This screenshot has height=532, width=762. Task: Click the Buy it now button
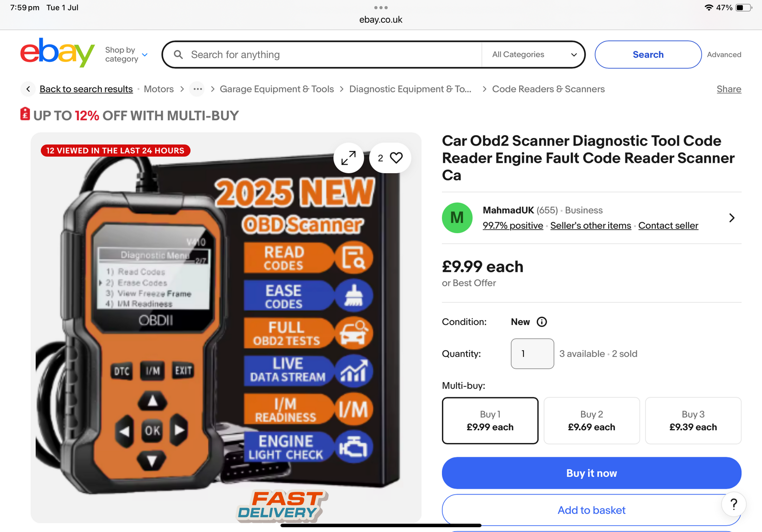pos(592,473)
